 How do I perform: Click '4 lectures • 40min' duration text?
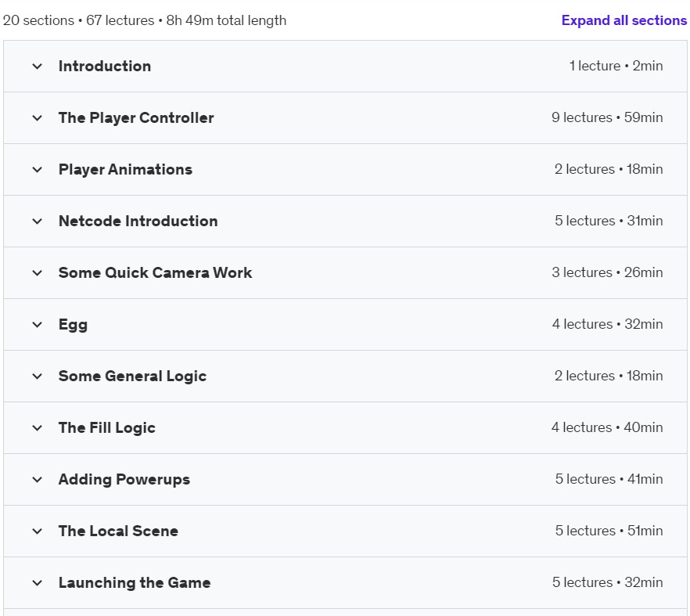(607, 427)
